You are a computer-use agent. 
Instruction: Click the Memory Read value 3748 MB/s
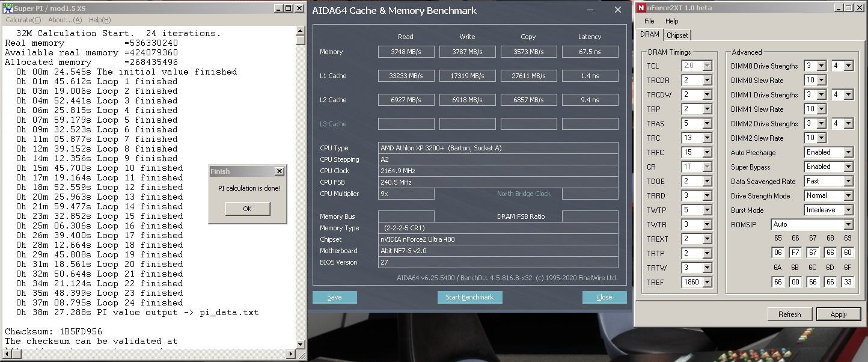click(406, 52)
